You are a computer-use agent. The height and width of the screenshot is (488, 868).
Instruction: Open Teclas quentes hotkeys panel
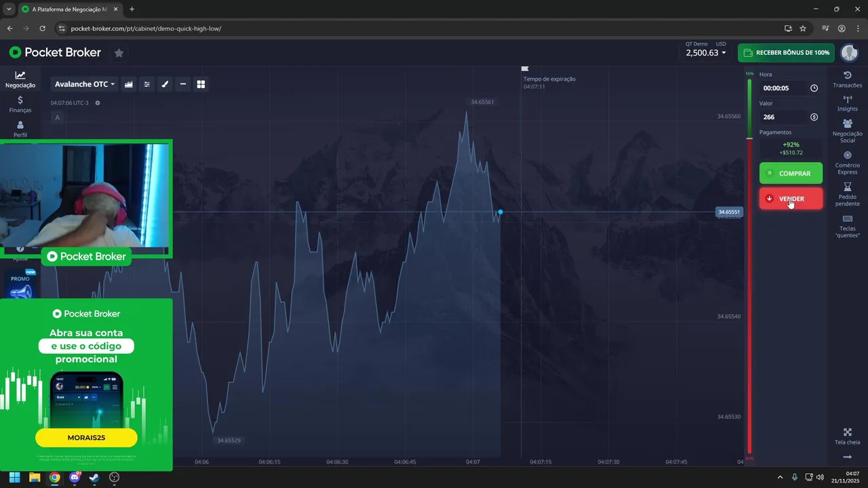(847, 226)
